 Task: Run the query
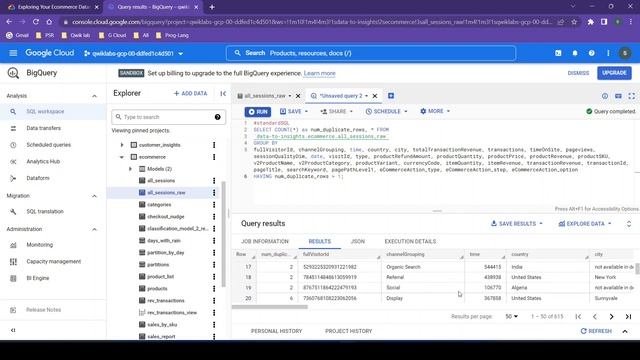[258, 111]
